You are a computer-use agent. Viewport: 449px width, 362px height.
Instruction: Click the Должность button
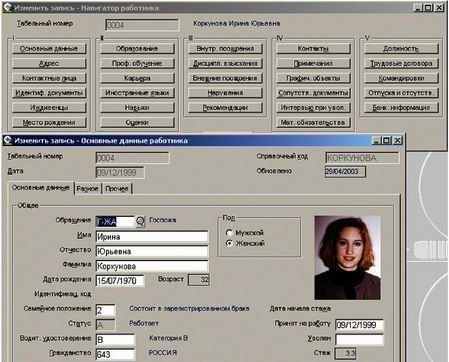[x=401, y=49]
